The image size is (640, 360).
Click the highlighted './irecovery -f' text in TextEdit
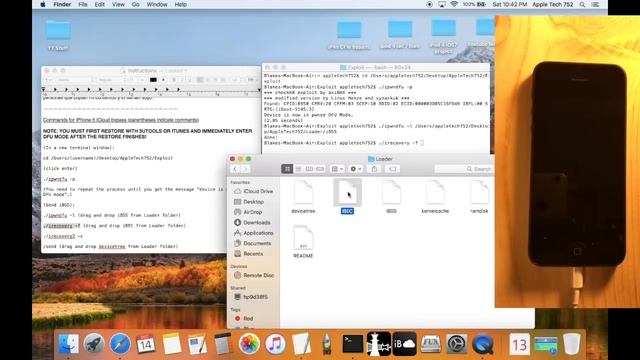point(62,225)
